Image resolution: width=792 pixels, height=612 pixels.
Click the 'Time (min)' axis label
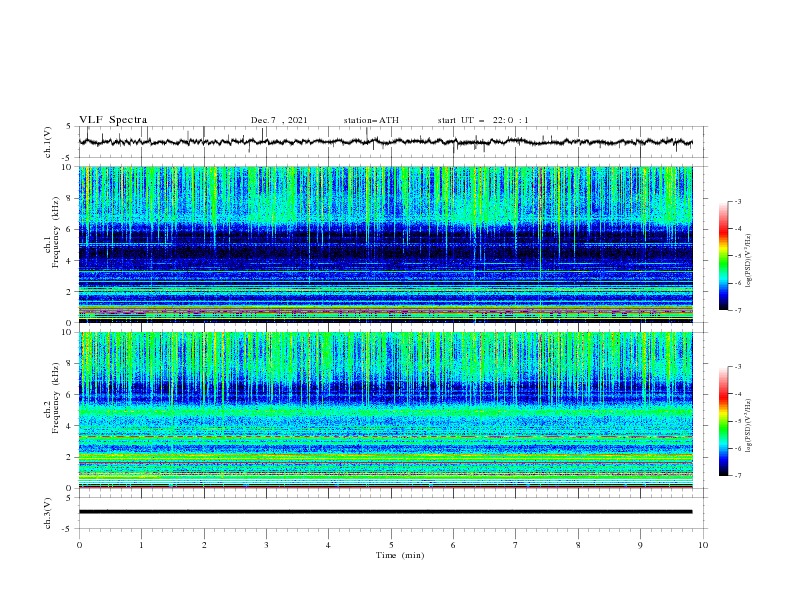400,555
